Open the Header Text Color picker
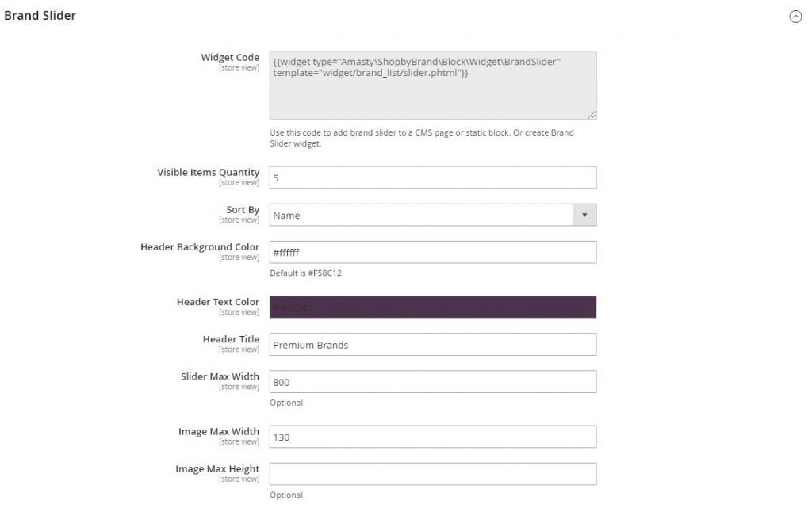The image size is (812, 508). point(432,307)
